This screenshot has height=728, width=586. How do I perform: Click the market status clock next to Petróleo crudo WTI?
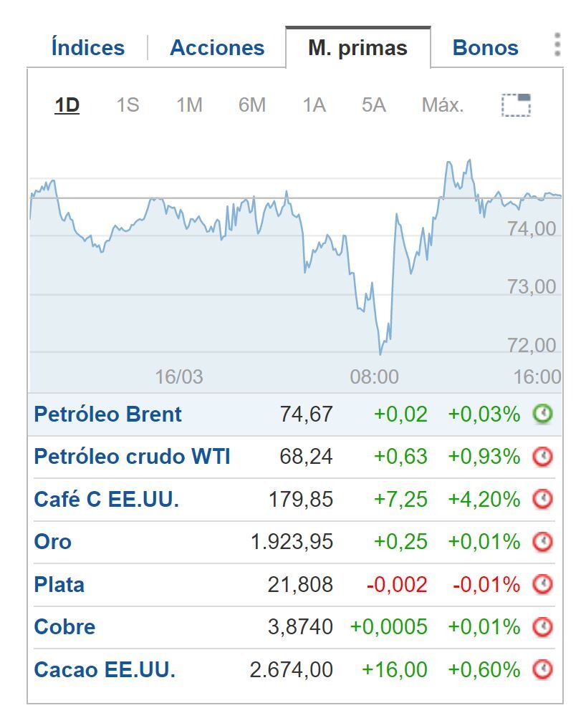[543, 457]
